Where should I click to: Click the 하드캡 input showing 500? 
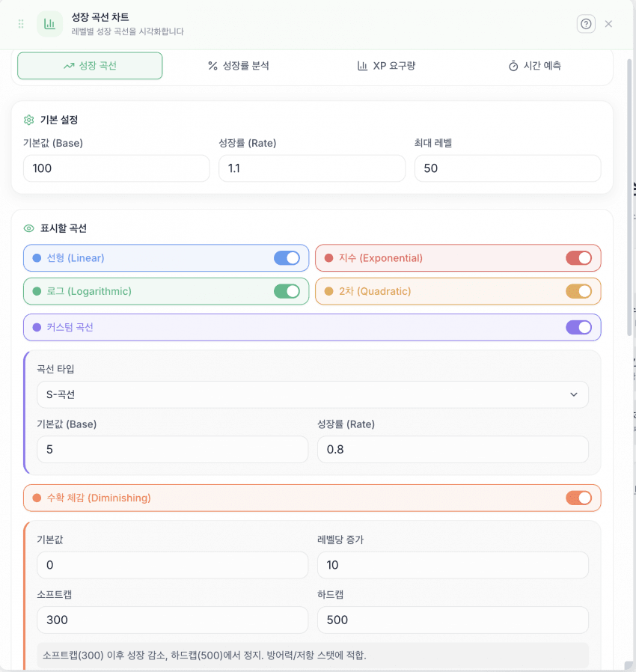(x=453, y=620)
